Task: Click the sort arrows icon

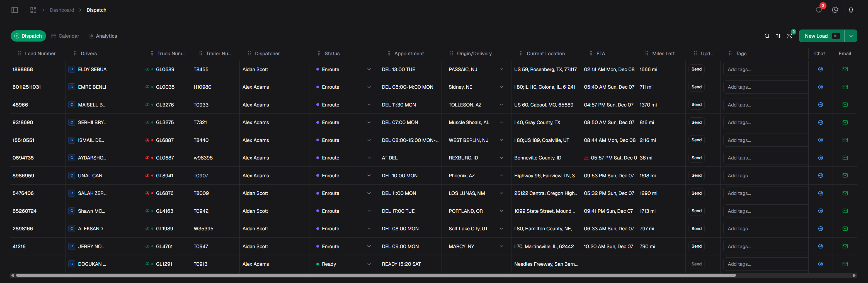Action: tap(778, 36)
